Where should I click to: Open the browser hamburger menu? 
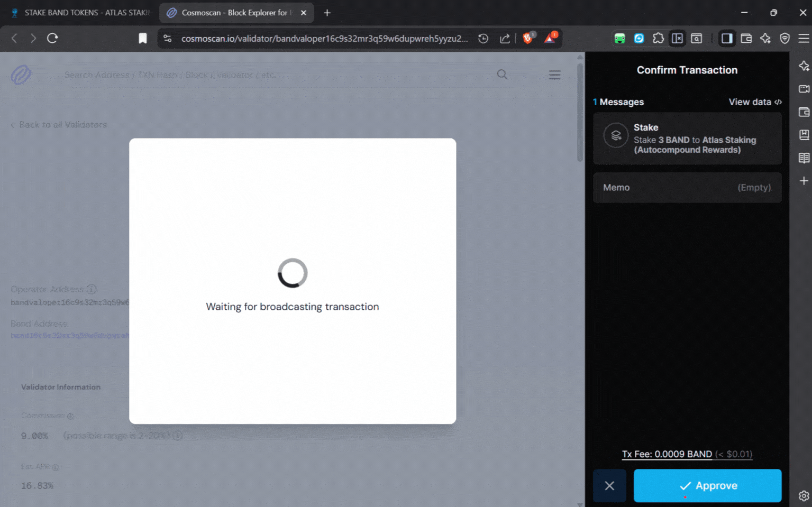[x=803, y=38]
